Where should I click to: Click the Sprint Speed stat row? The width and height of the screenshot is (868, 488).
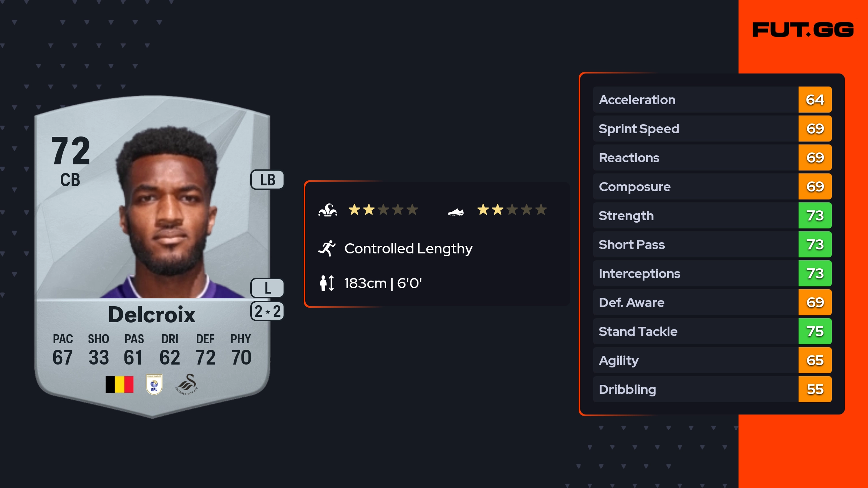pyautogui.click(x=712, y=129)
